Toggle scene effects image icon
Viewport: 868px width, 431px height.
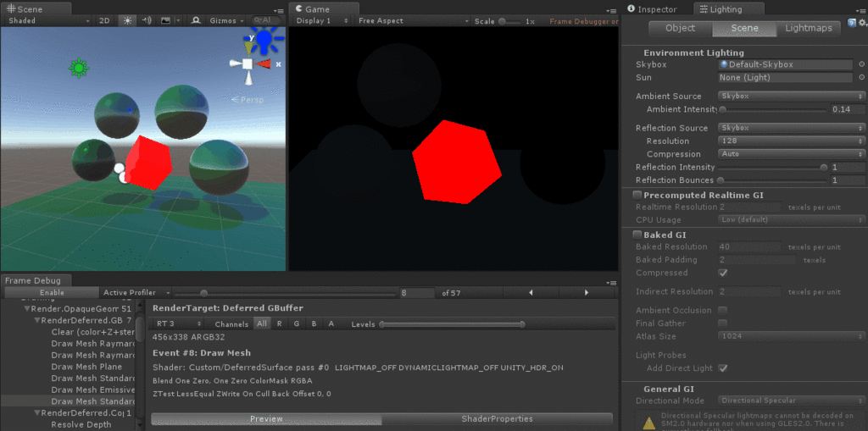click(x=165, y=20)
